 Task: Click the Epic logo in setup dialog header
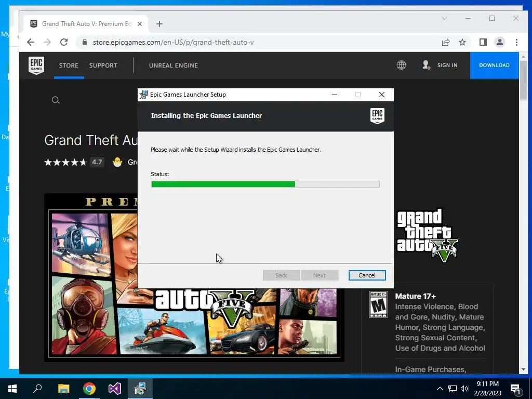tap(377, 116)
